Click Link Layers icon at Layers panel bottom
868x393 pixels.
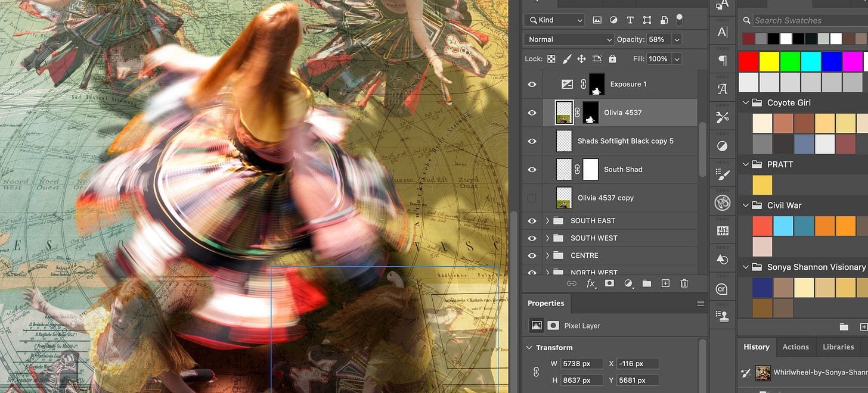pyautogui.click(x=571, y=283)
